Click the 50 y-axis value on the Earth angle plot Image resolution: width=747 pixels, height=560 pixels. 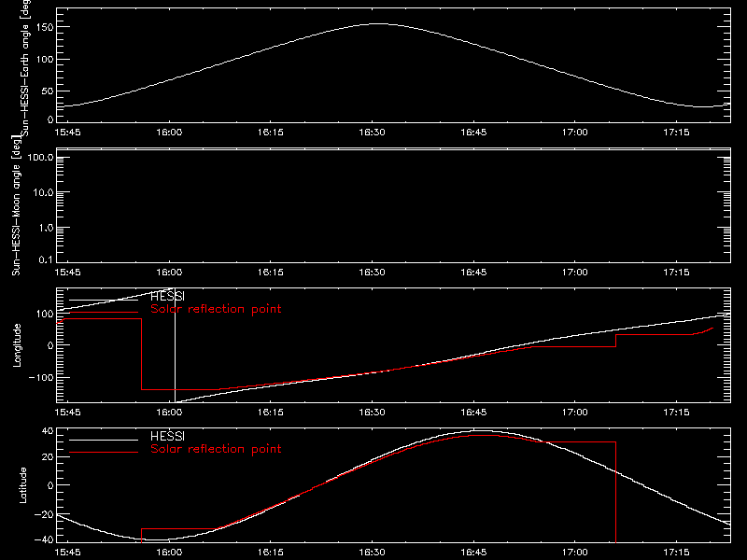[48, 91]
